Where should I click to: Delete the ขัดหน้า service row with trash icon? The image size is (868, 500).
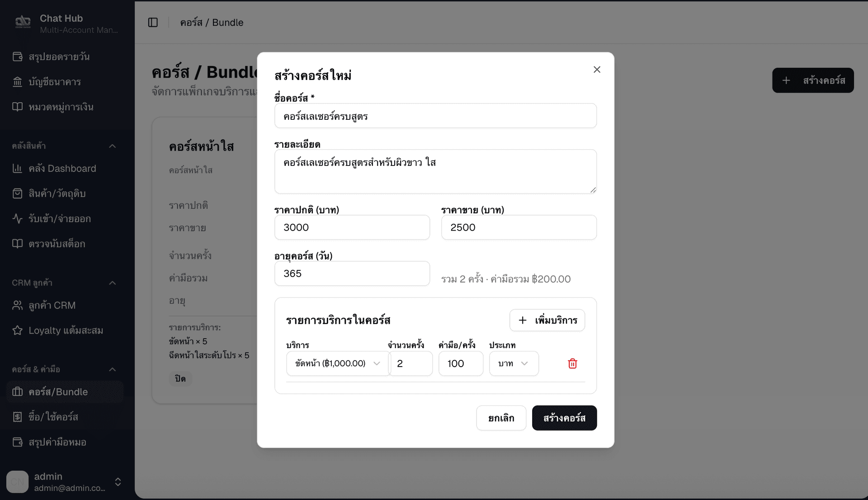[x=572, y=363]
